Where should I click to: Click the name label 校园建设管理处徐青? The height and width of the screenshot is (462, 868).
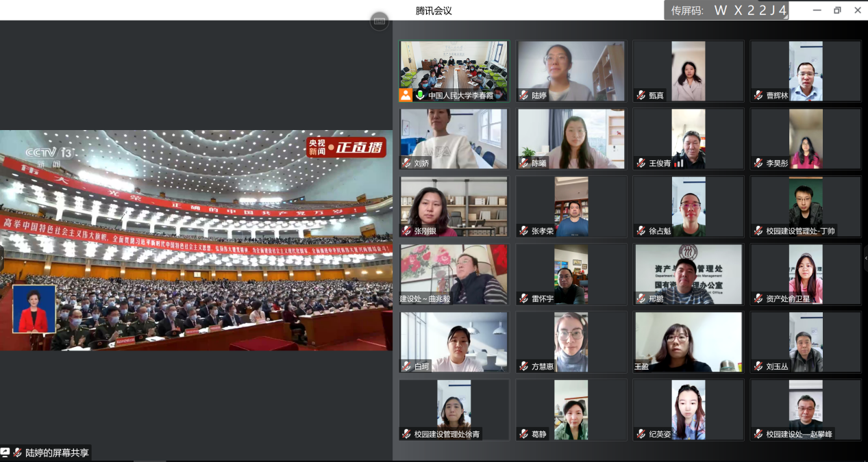click(x=447, y=435)
